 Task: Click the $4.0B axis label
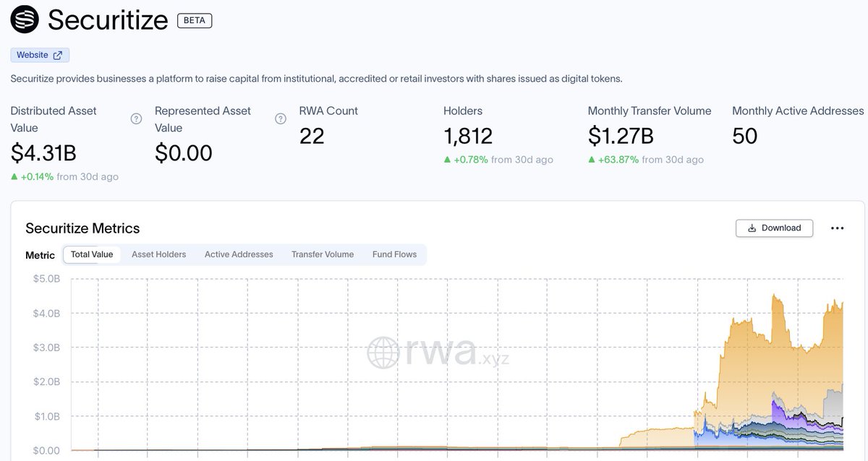coord(47,314)
